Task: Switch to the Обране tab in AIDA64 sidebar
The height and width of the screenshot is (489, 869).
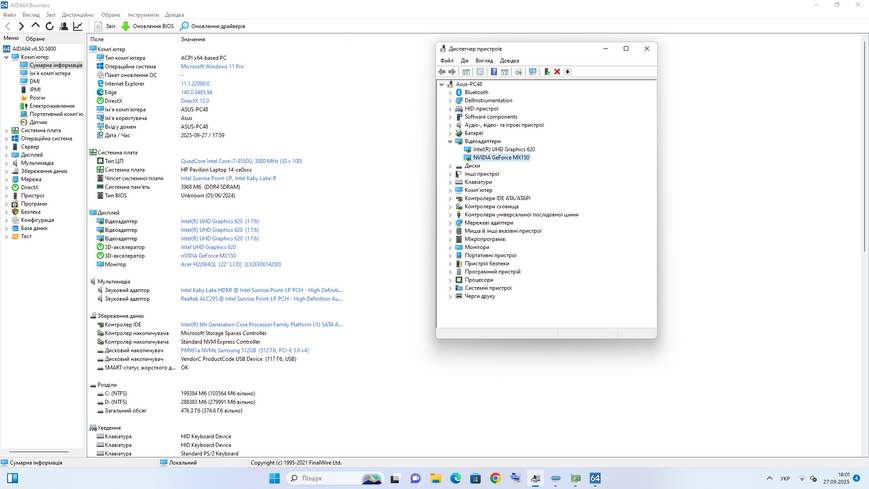Action: [35, 39]
